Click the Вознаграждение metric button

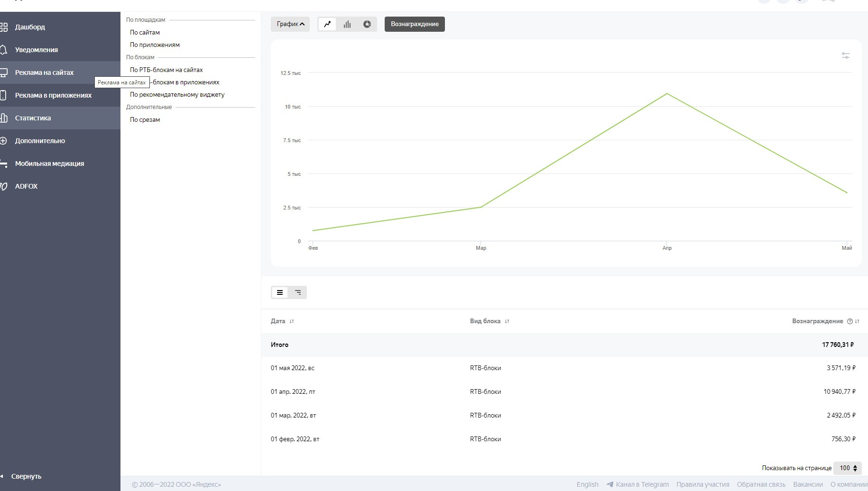[x=415, y=24]
